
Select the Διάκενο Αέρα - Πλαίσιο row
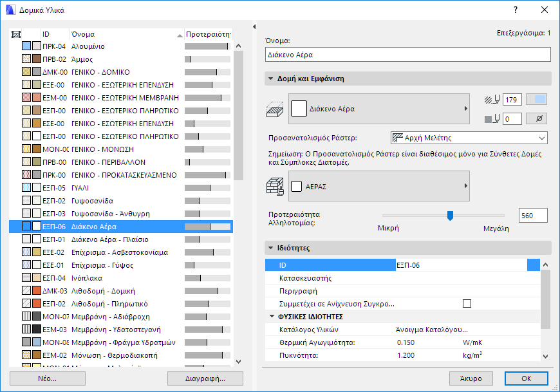pyautogui.click(x=121, y=239)
